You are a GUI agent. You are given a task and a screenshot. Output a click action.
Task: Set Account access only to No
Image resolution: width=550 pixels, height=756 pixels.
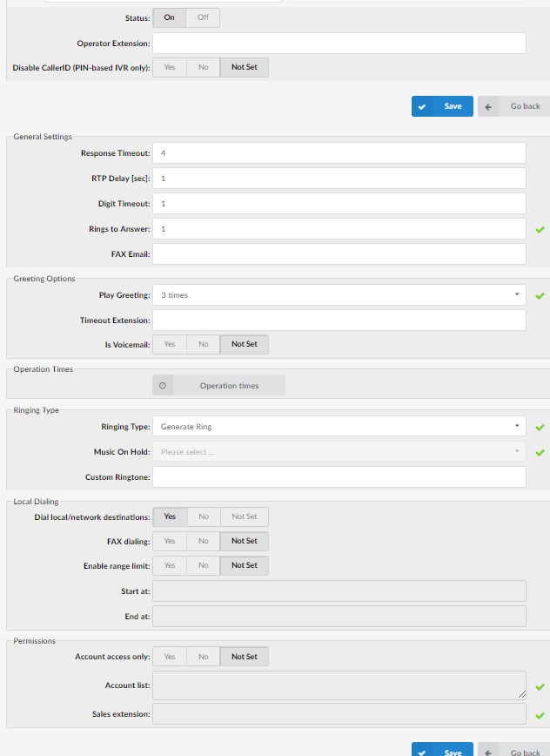204,657
